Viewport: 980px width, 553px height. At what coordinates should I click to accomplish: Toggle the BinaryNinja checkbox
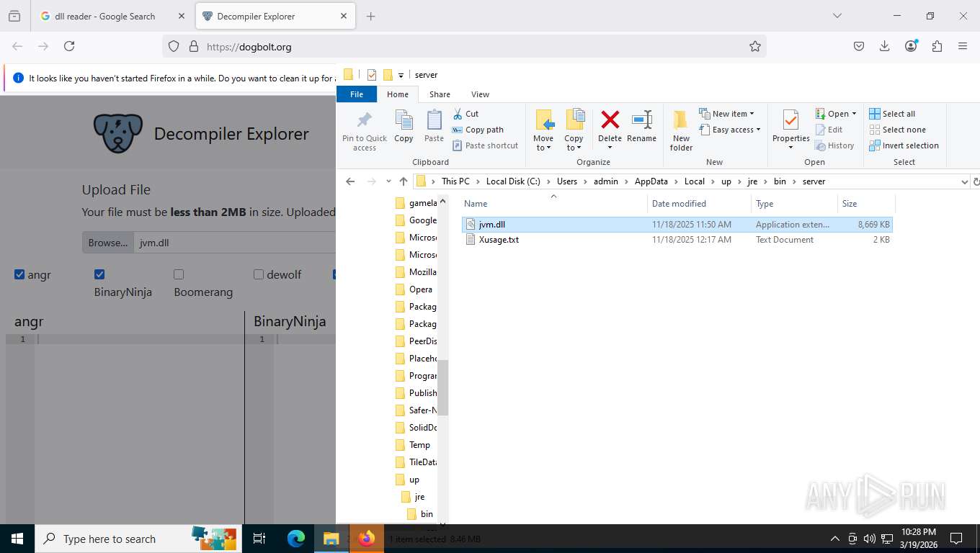tap(99, 274)
